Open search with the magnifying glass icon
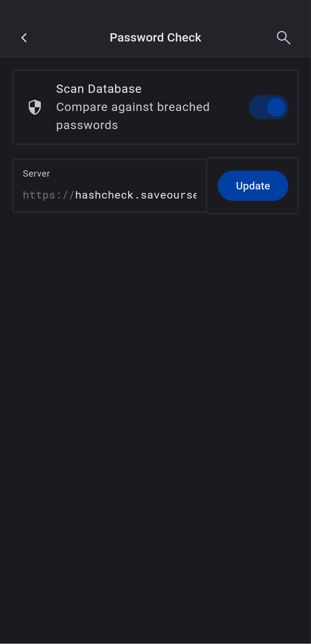This screenshot has height=644, width=311. [x=283, y=38]
